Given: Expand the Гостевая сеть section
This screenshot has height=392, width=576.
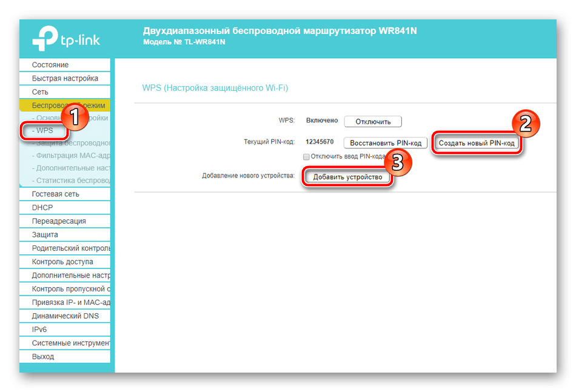Looking at the screenshot, I should point(55,194).
